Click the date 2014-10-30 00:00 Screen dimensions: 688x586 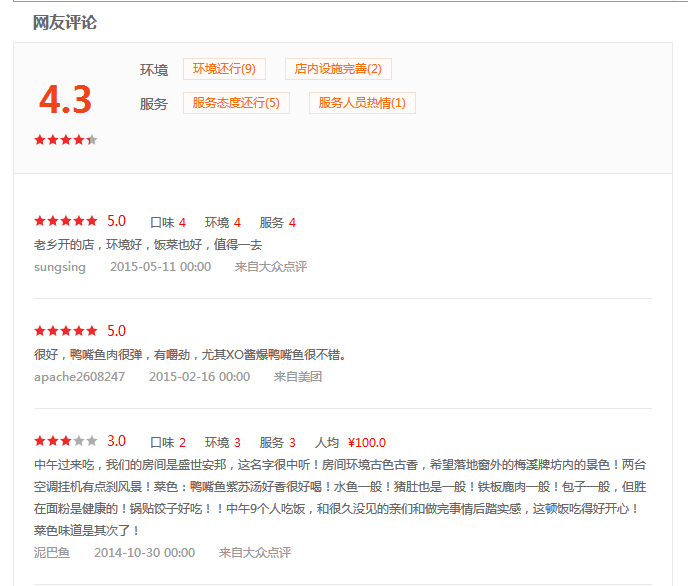click(x=145, y=553)
